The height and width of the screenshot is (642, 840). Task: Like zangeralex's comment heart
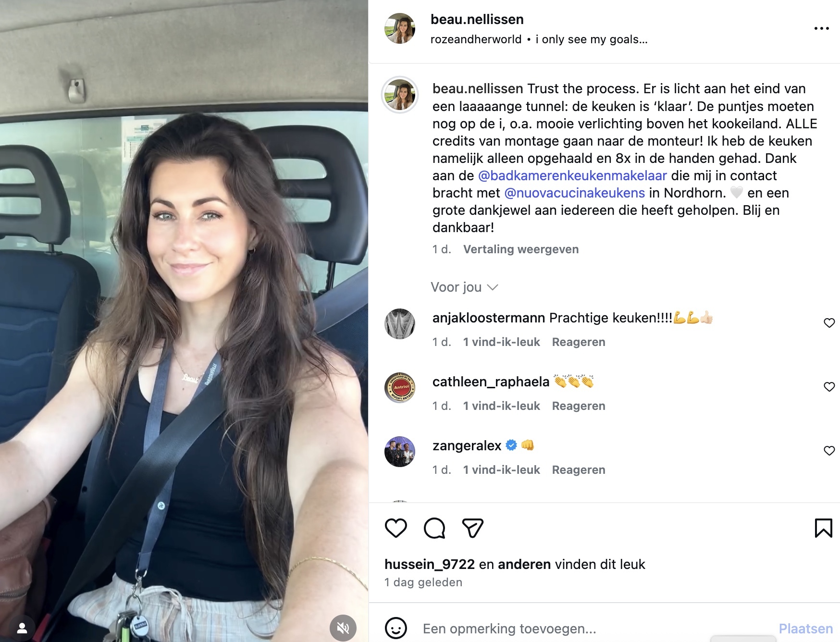pos(829,451)
